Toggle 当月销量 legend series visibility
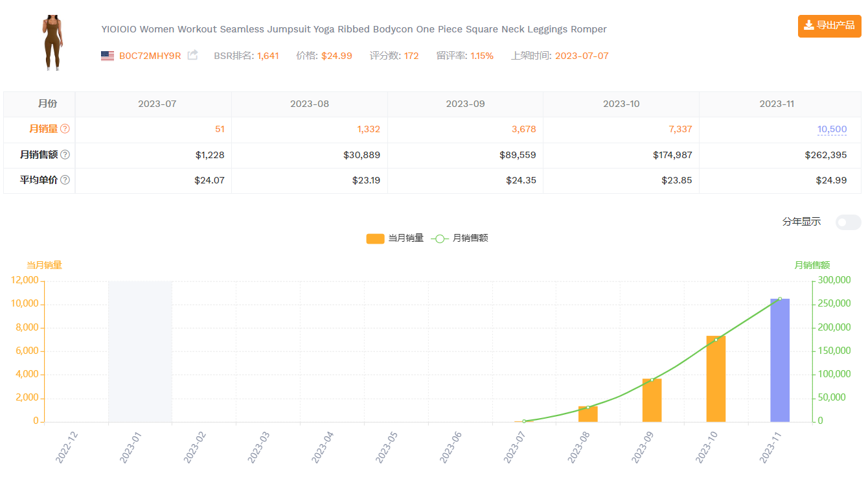Image resolution: width=868 pixels, height=479 pixels. coord(376,239)
